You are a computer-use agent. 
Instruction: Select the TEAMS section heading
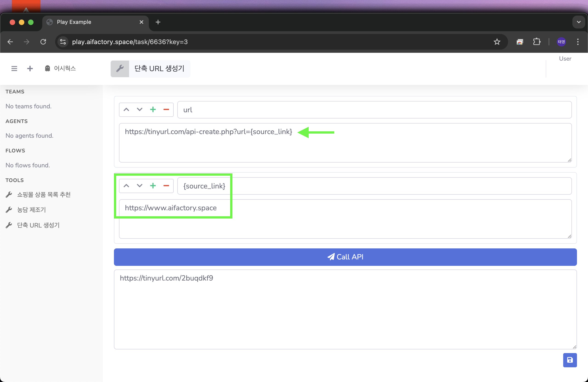click(15, 92)
